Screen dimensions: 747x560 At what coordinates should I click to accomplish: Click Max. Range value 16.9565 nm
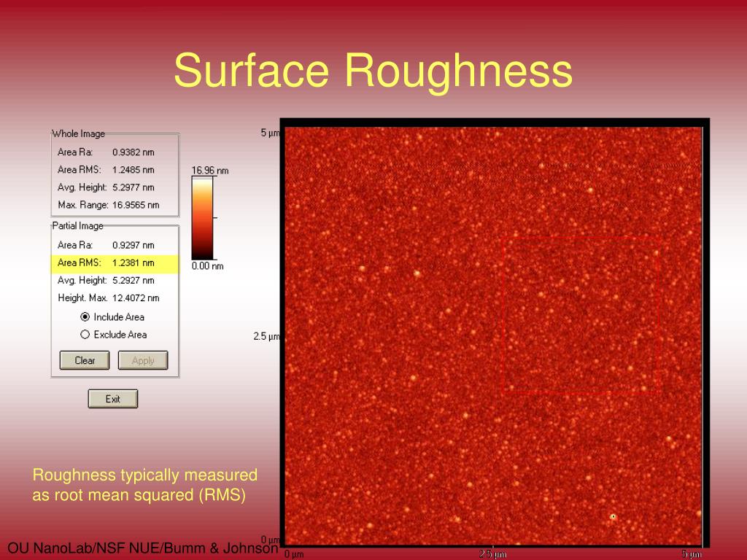(136, 205)
